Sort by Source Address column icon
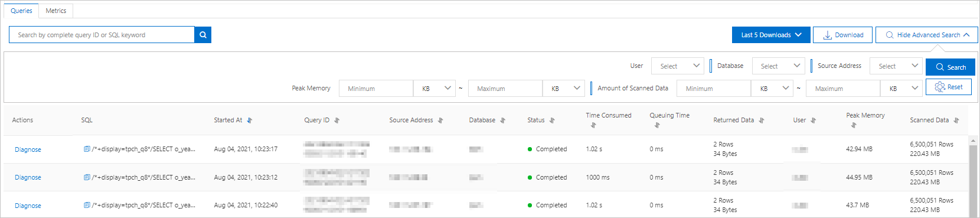Image resolution: width=980 pixels, height=218 pixels. point(440,120)
